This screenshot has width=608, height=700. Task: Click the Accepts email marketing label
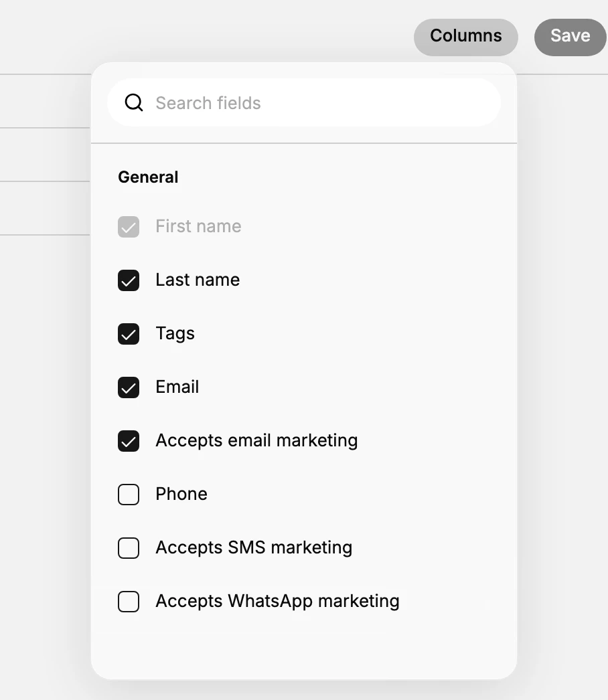(256, 441)
